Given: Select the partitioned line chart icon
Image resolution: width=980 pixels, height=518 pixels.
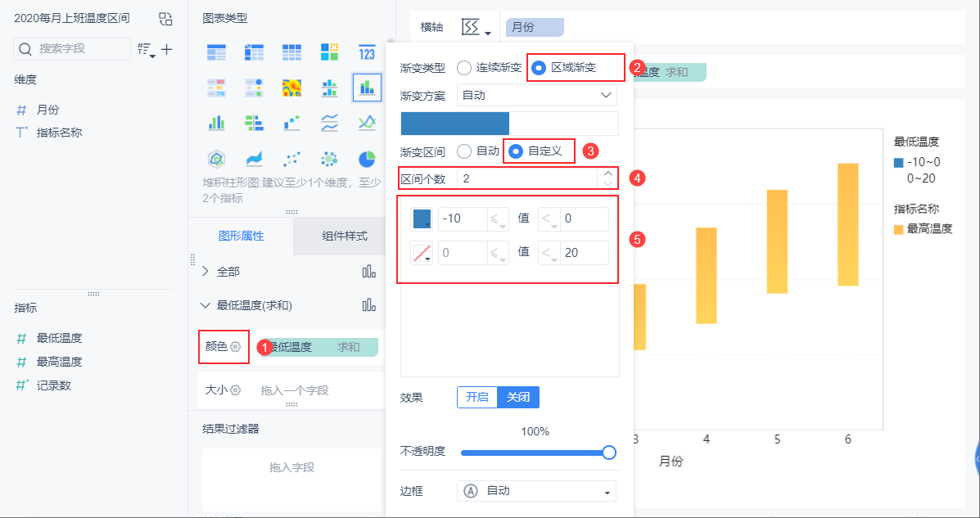Looking at the screenshot, I should pos(329,123).
